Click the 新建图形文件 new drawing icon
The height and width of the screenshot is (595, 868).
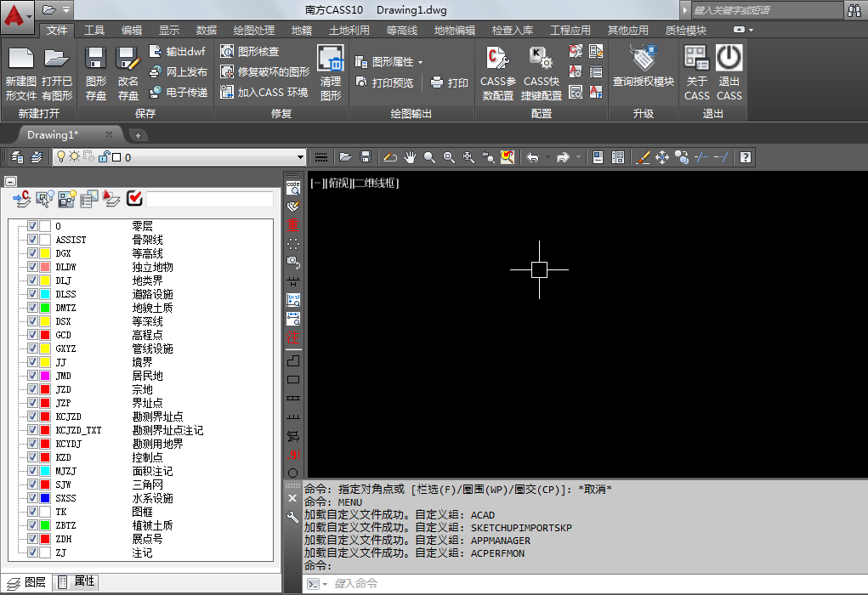coord(20,59)
